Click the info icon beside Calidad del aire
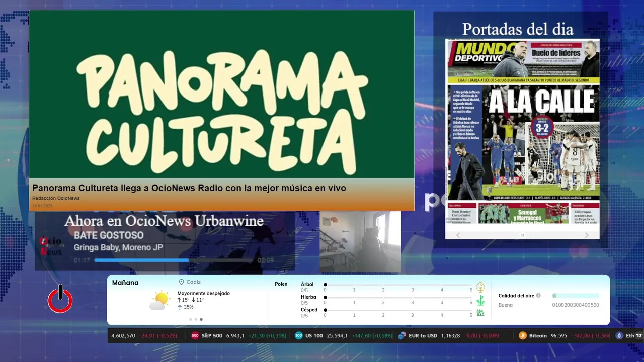The width and height of the screenshot is (644, 362). (538, 296)
